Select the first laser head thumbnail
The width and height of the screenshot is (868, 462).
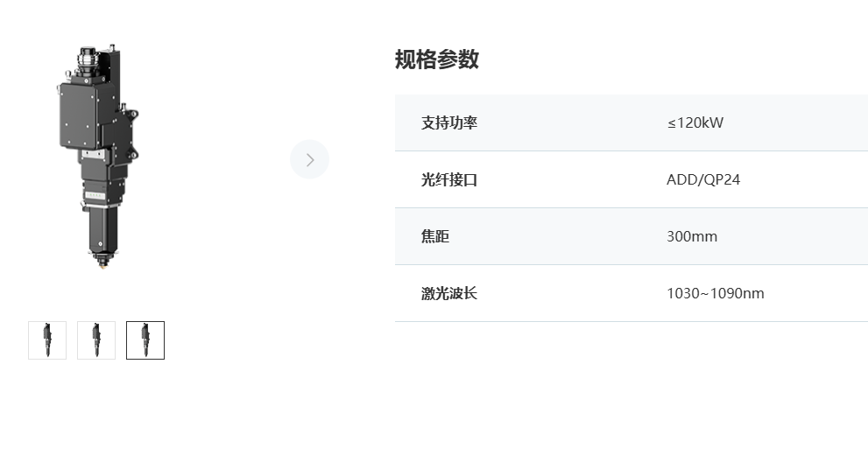pyautogui.click(x=47, y=340)
